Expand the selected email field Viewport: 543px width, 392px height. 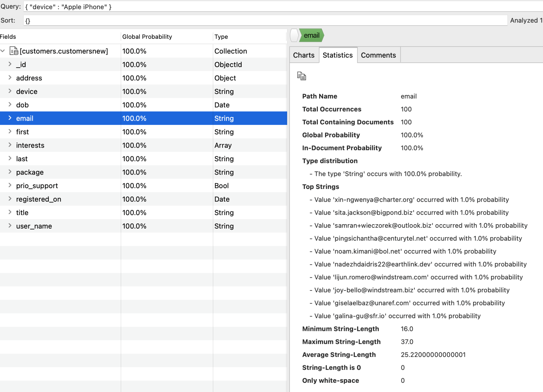coord(10,118)
